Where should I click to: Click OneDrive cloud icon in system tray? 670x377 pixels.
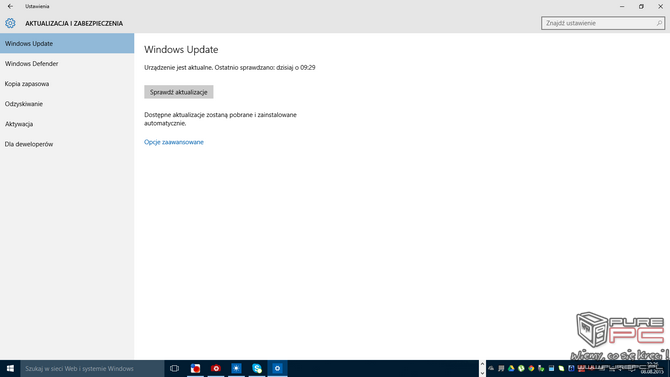coord(491,368)
